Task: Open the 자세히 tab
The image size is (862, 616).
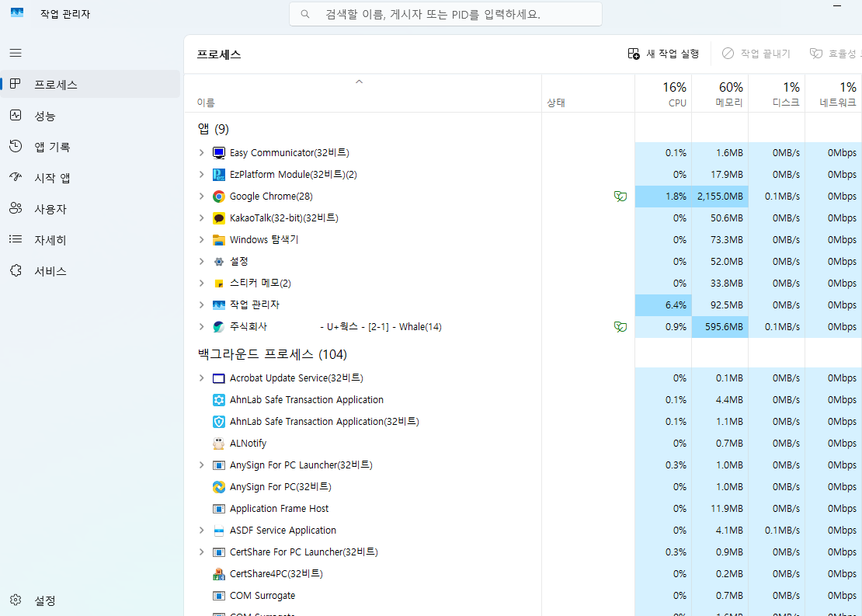Action: pos(90,240)
